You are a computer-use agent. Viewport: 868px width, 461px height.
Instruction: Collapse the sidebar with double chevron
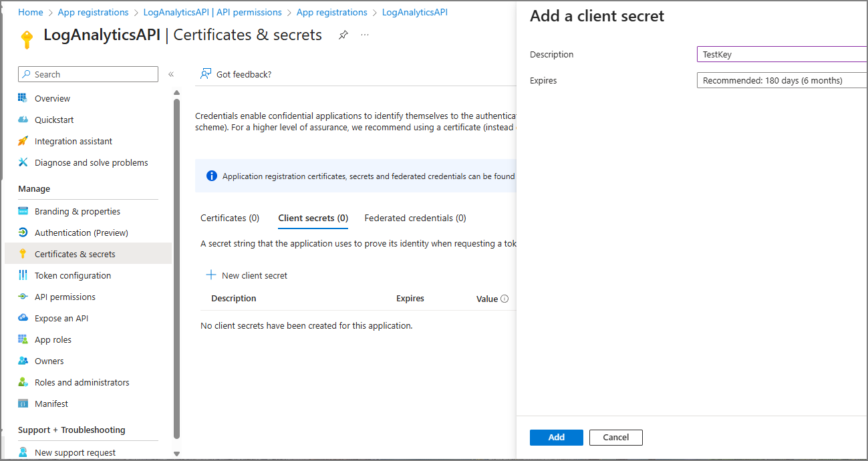[171, 74]
